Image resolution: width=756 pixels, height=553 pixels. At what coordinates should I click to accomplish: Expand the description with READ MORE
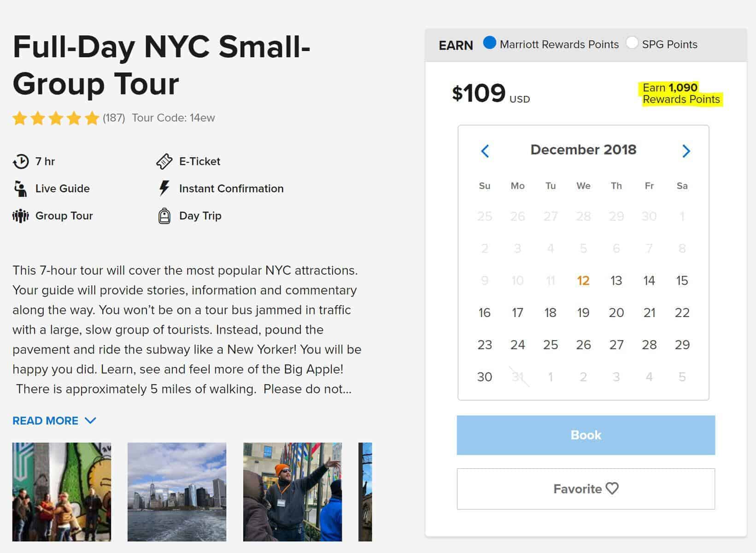pyautogui.click(x=54, y=421)
